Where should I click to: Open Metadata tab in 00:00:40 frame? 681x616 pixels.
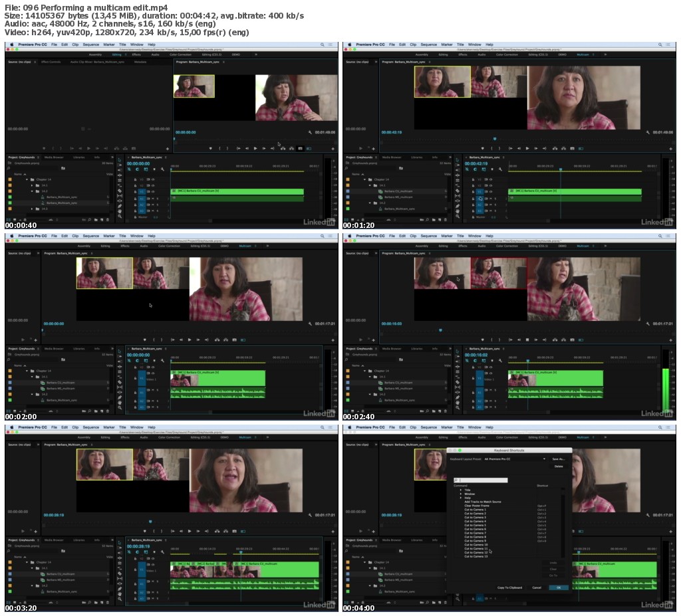tap(140, 62)
